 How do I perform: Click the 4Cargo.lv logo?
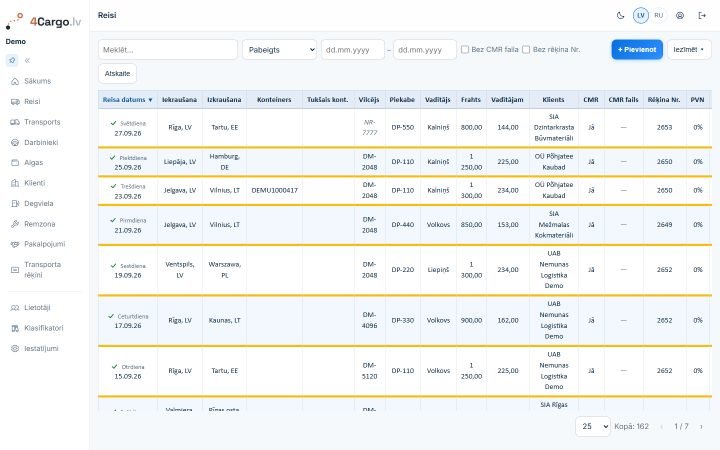coord(44,21)
